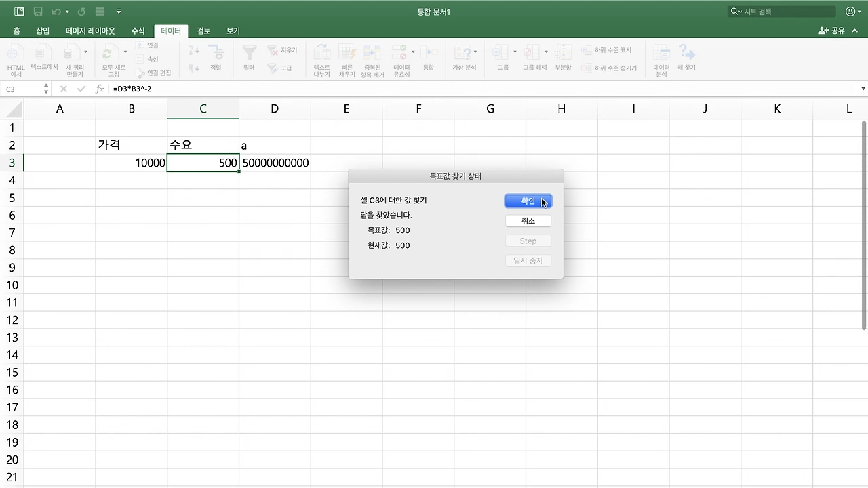Screen dimensions: 868x488
Task: Click the redo icon in the title bar
Action: tap(81, 12)
